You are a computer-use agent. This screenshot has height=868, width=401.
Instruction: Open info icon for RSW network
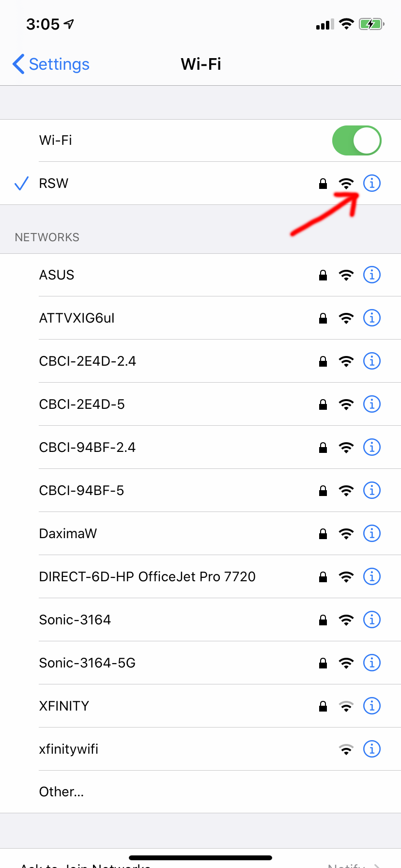(x=372, y=183)
